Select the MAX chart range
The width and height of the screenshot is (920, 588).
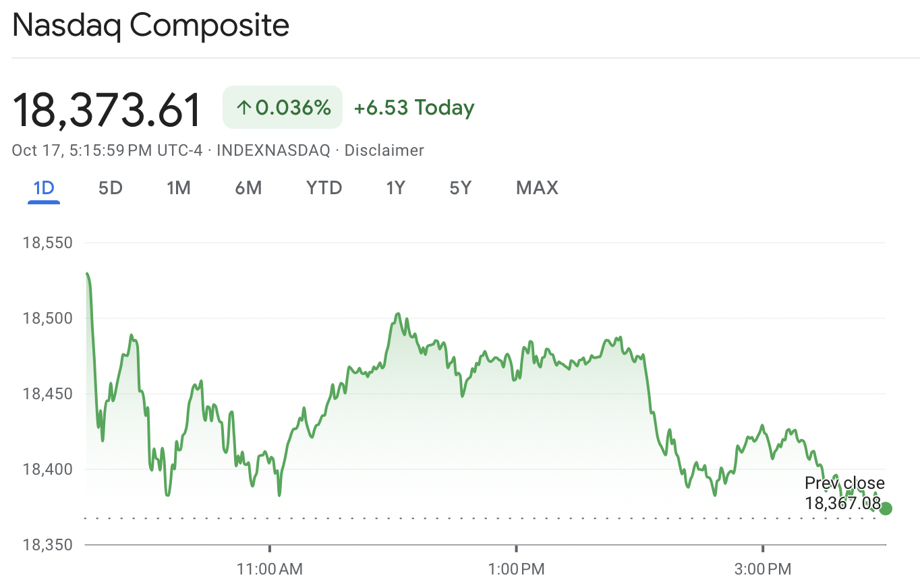tap(536, 187)
